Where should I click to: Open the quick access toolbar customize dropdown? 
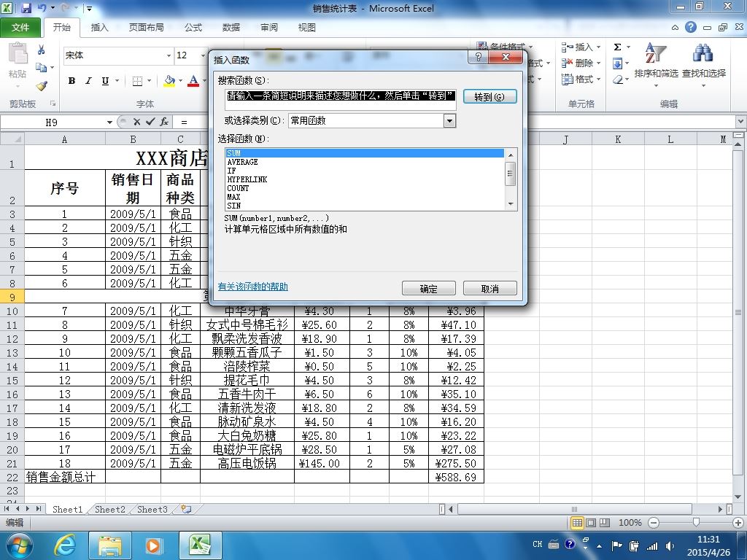click(x=89, y=9)
